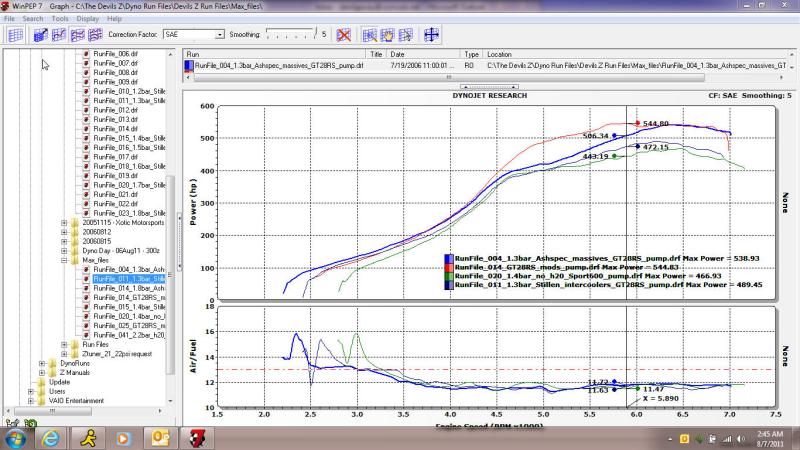800x450 pixels.
Task: Open the AIM running man taskbar icon
Action: click(87, 438)
